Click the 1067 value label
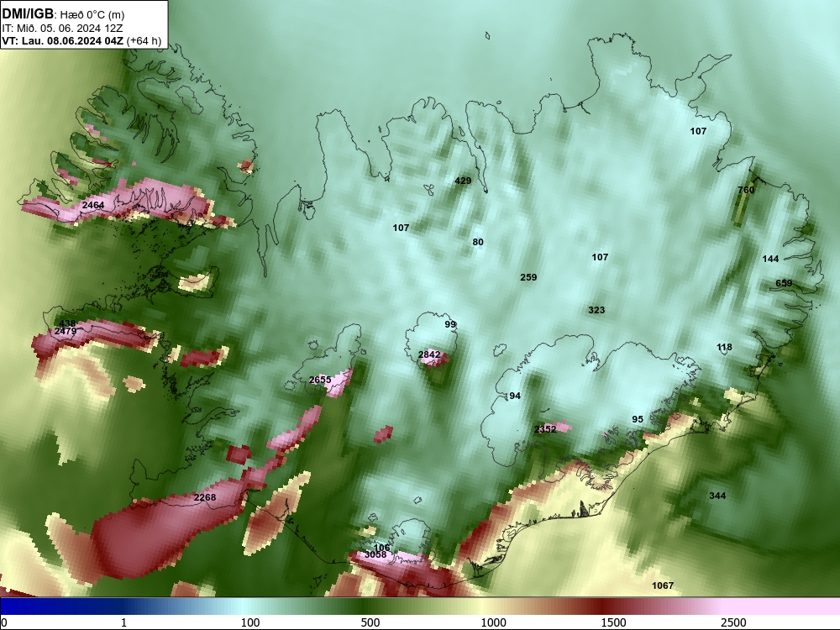Viewport: 840px width, 630px height. click(663, 586)
